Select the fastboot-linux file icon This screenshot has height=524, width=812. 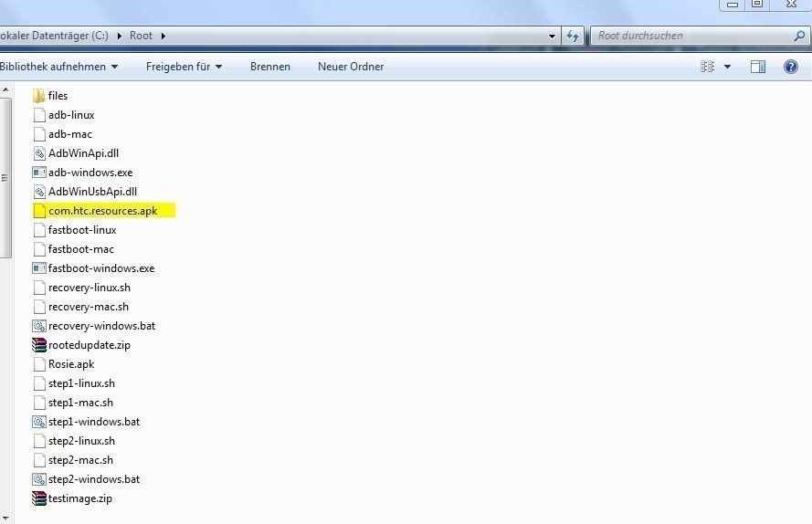pos(39,230)
